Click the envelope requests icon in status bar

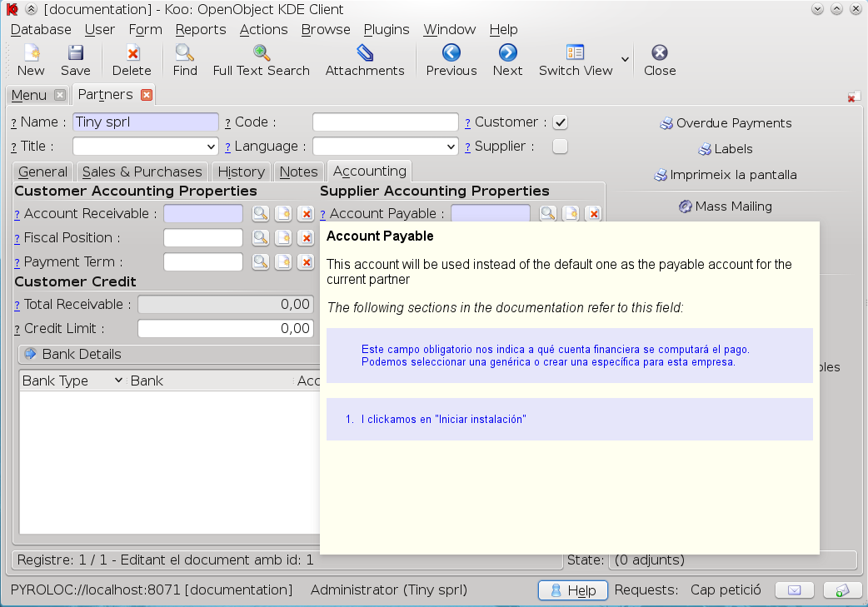(x=794, y=590)
